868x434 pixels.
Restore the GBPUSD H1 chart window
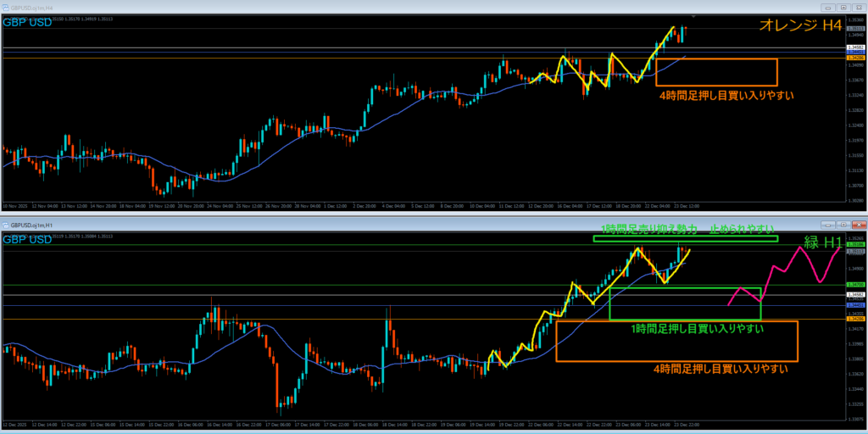(843, 225)
